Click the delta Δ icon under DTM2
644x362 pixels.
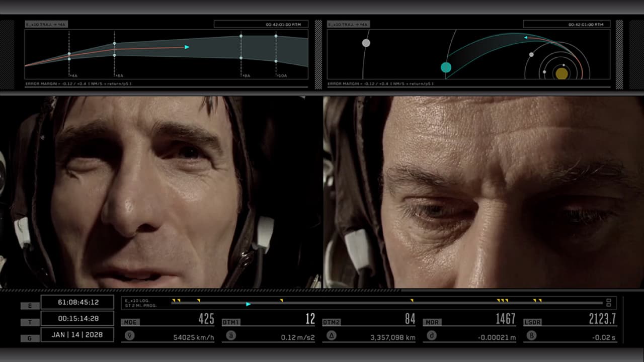[332, 336]
